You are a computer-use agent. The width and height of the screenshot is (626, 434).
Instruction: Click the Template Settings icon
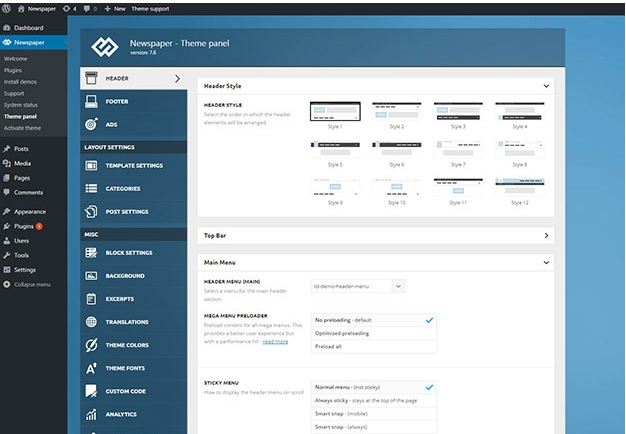(91, 165)
